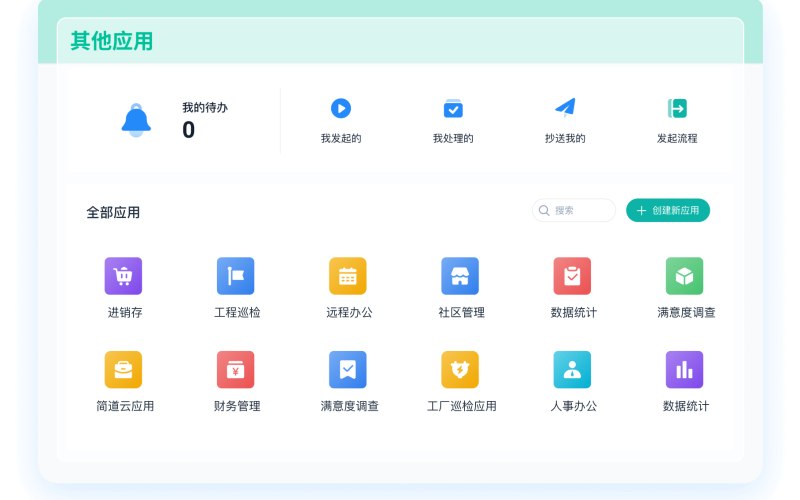Click the 全部应用 section heading
The width and height of the screenshot is (800, 500).
click(113, 212)
